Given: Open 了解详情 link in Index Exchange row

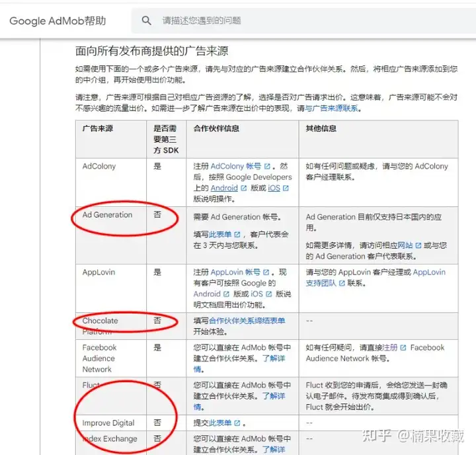Looking at the screenshot, I should click(x=274, y=450).
